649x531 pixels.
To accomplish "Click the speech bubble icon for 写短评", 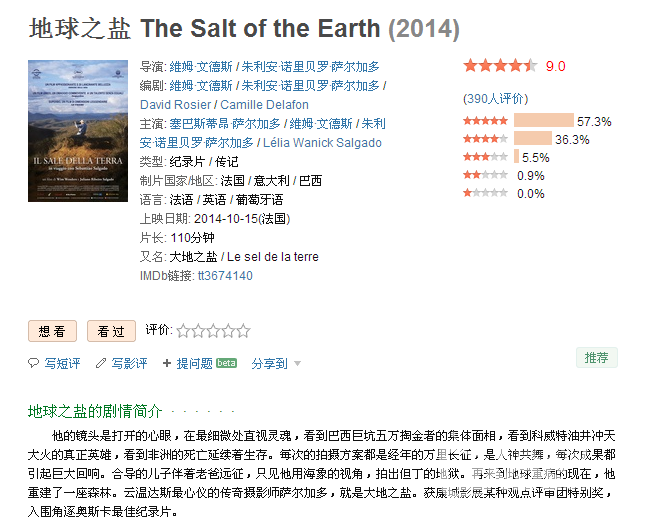I will pos(33,363).
